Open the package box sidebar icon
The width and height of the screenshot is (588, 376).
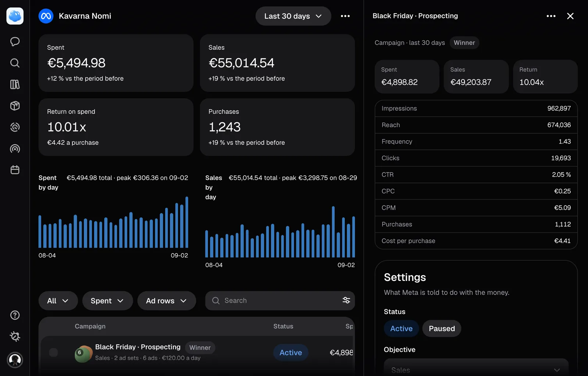15,106
